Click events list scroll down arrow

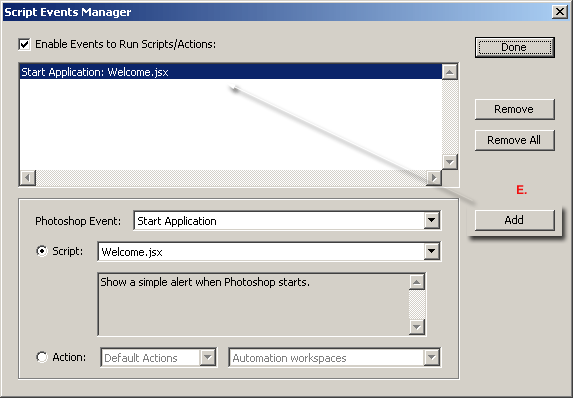pos(450,162)
